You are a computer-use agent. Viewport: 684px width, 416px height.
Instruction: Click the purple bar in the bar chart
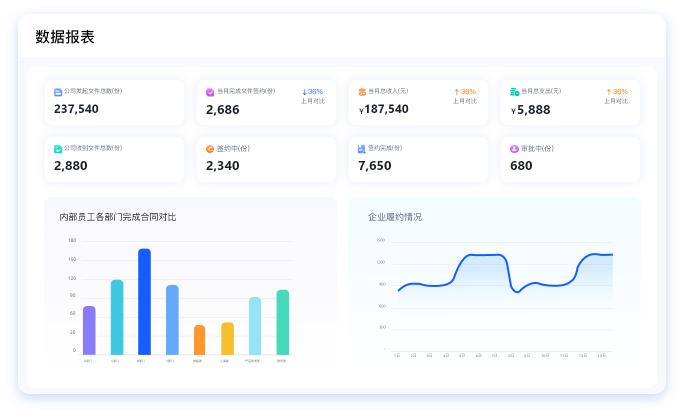89,331
